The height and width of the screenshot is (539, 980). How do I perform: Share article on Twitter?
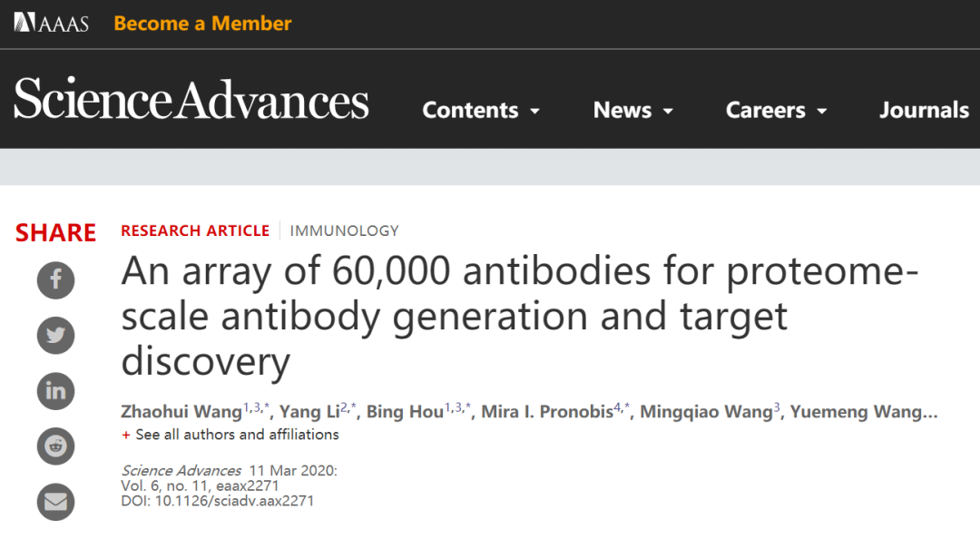55,336
